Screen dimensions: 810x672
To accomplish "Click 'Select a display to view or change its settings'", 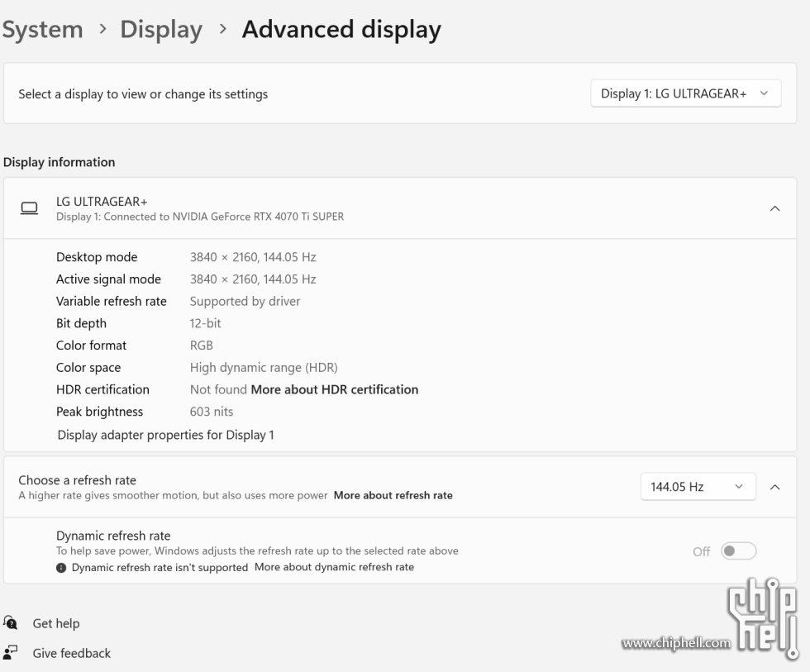I will [143, 94].
